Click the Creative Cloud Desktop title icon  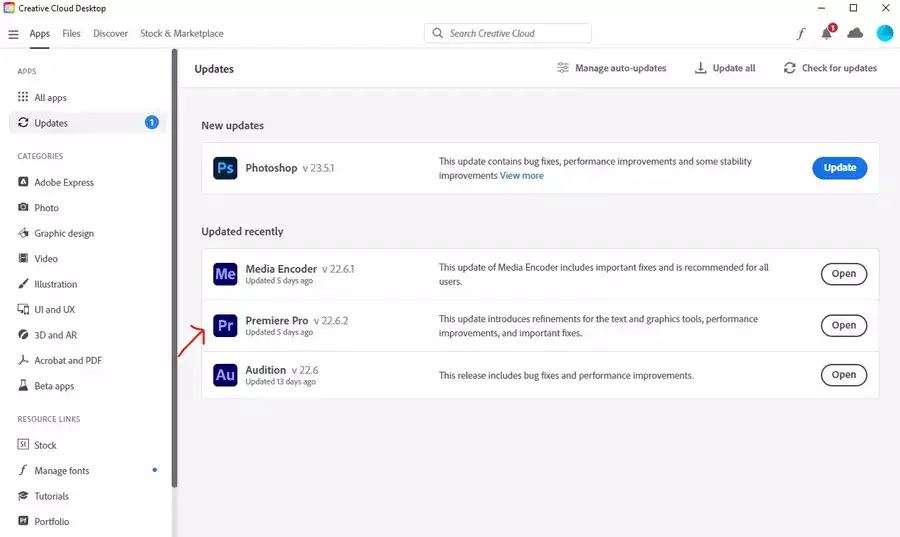pos(9,8)
